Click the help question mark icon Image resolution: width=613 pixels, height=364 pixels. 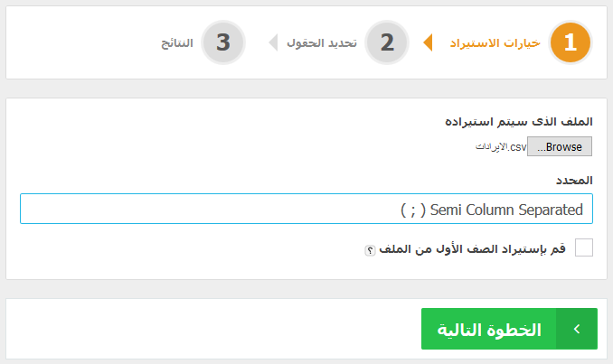(370, 250)
